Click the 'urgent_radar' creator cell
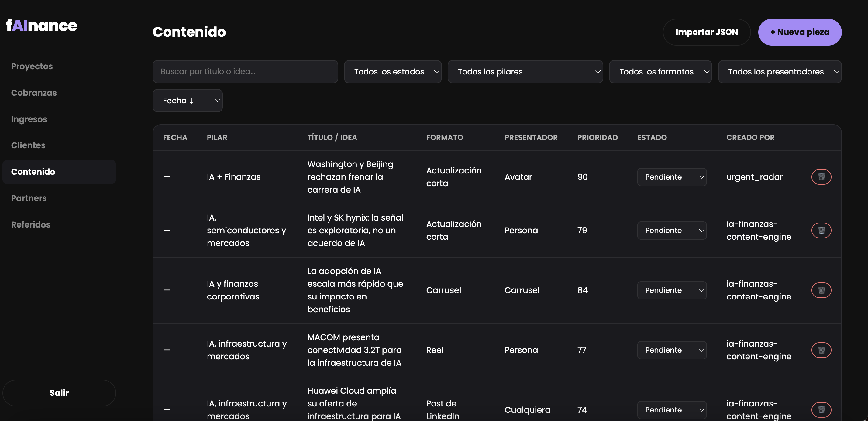Screen dimensions: 868x421 pyautogui.click(x=754, y=177)
